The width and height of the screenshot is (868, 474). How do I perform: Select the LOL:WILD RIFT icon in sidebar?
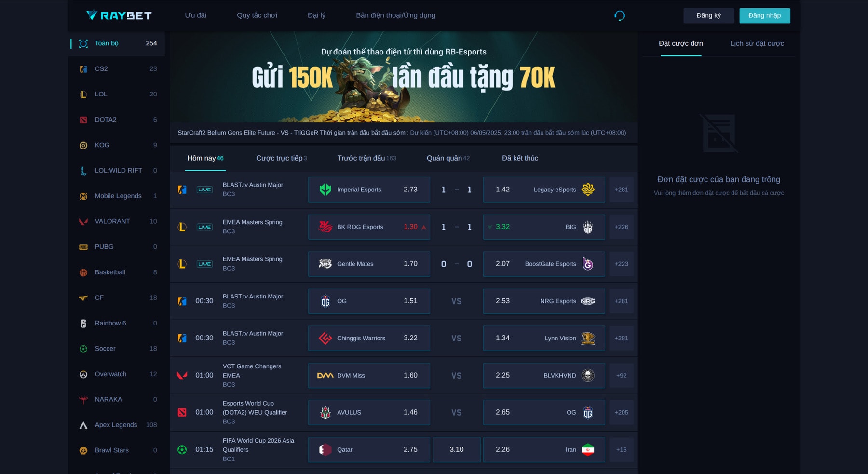[83, 171]
